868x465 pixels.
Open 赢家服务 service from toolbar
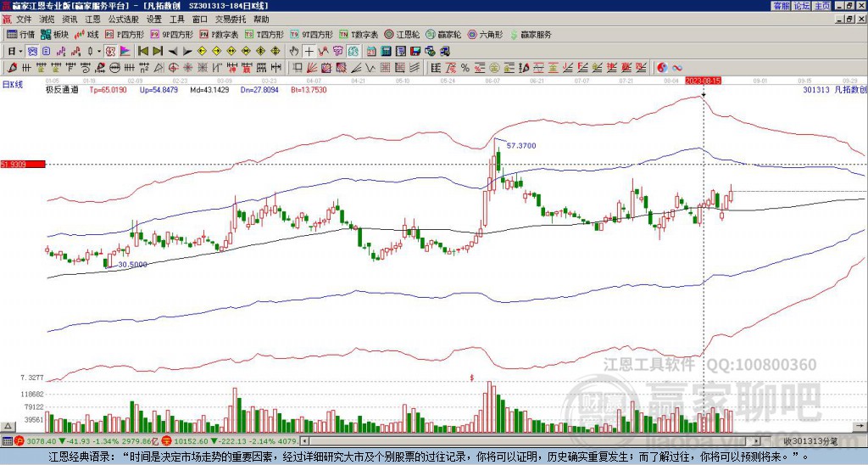pyautogui.click(x=531, y=34)
